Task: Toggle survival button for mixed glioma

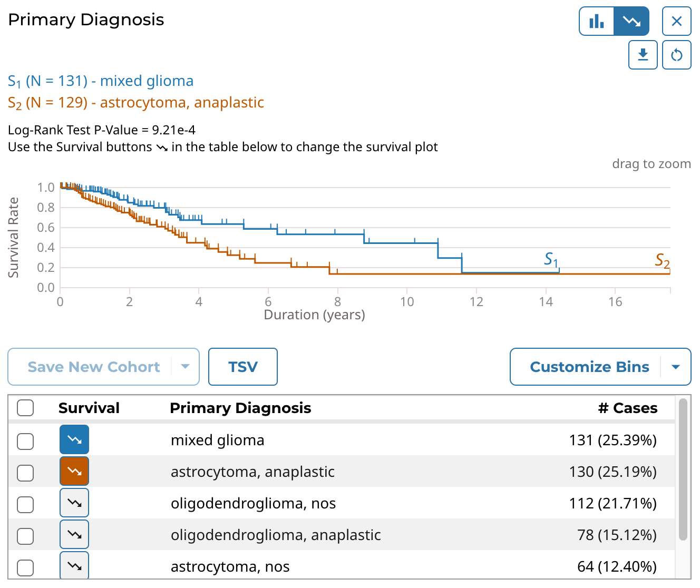Action: tap(74, 439)
